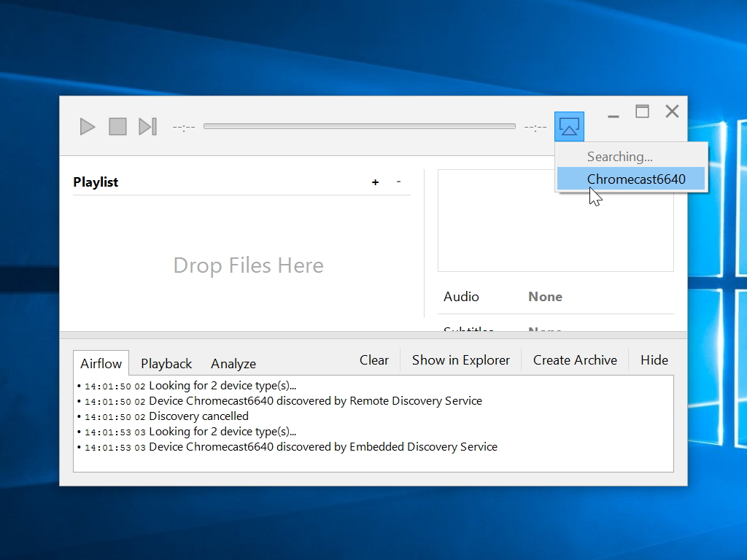
Task: Hide the log panel
Action: 654,360
